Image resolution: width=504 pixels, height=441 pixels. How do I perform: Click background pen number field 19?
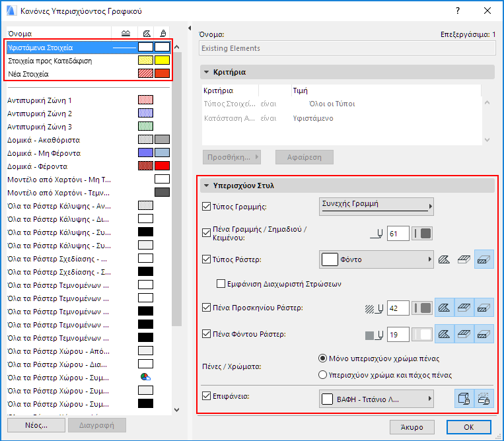pyautogui.click(x=398, y=334)
